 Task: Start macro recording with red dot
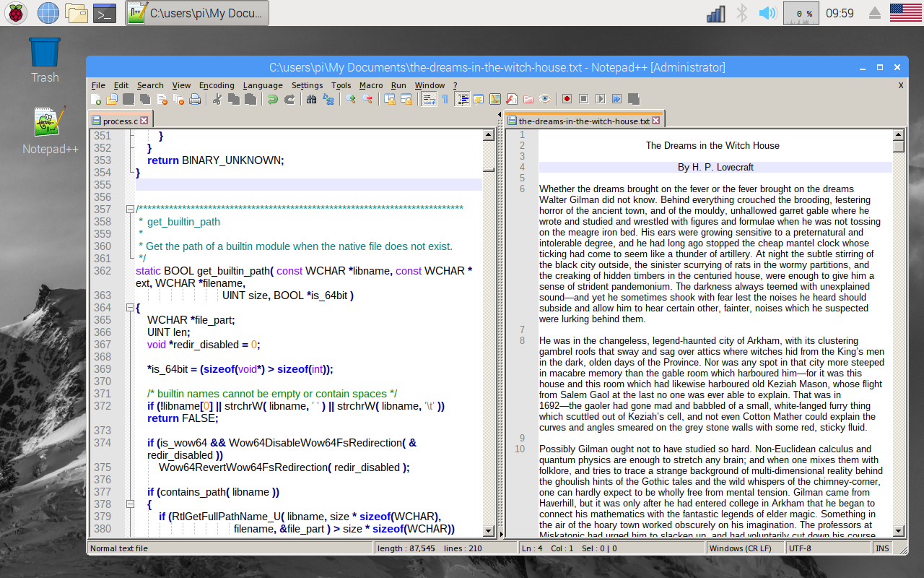567,99
